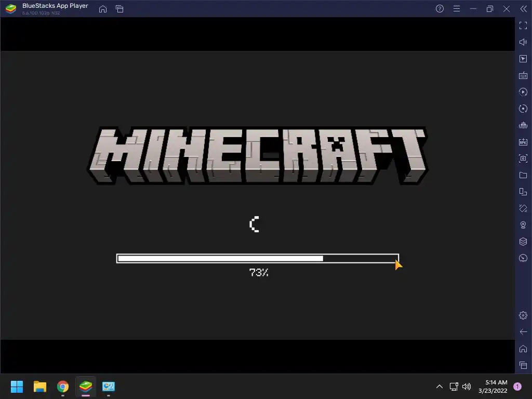This screenshot has height=399, width=532.
Task: Click the volume speaker icon in BlueStacks sidebar
Action: point(523,42)
